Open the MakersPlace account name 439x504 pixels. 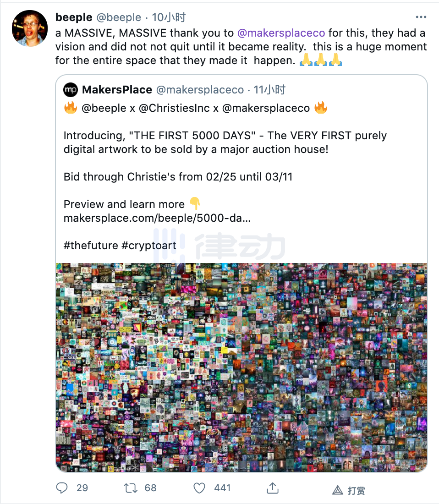point(117,90)
